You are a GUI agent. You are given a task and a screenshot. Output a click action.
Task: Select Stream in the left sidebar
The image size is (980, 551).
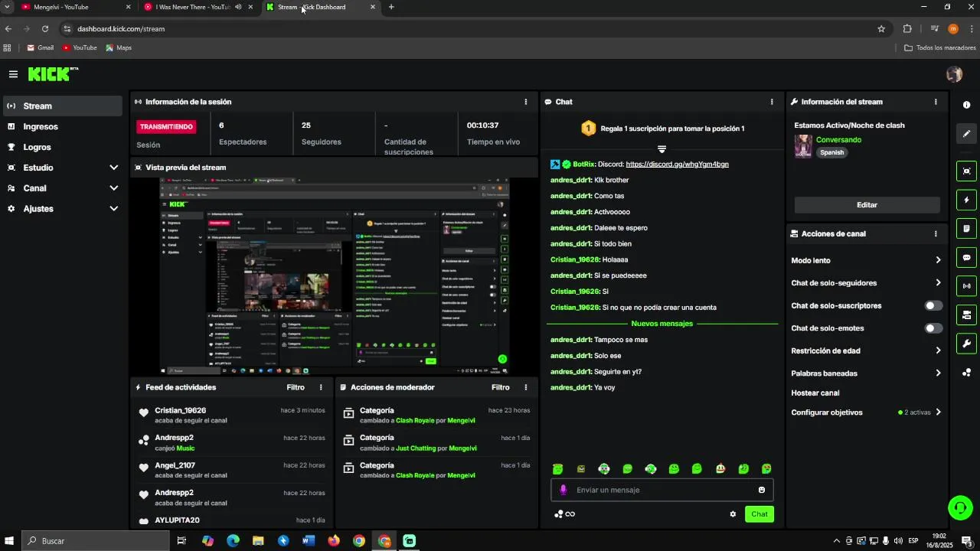tap(61, 106)
